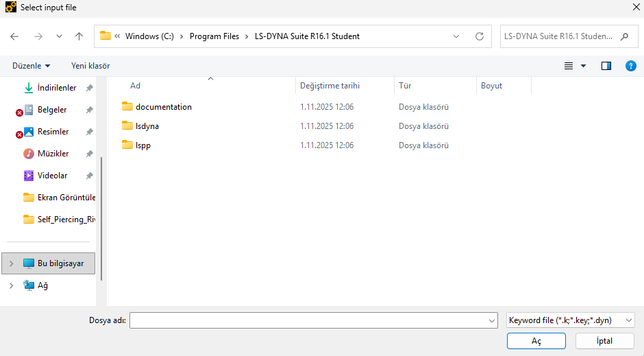Select Bu bilgisayar in the sidebar
This screenshot has height=356, width=644.
click(x=49, y=263)
